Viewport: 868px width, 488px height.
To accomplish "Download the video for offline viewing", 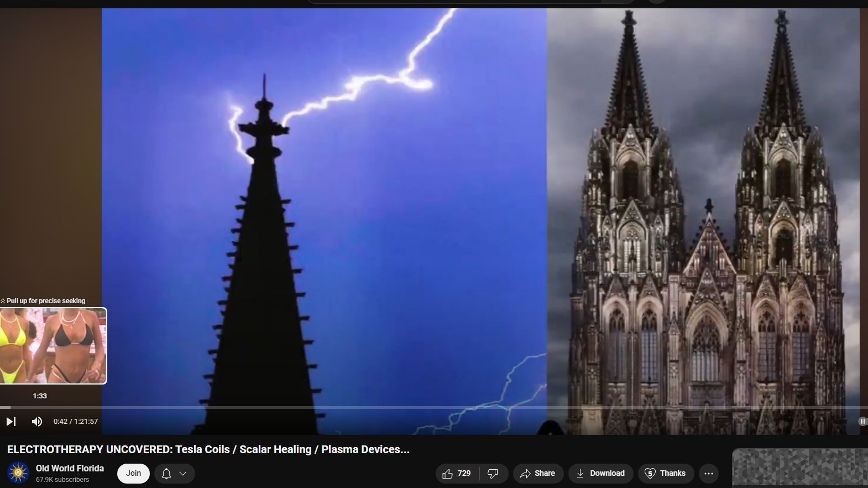I will tap(600, 474).
